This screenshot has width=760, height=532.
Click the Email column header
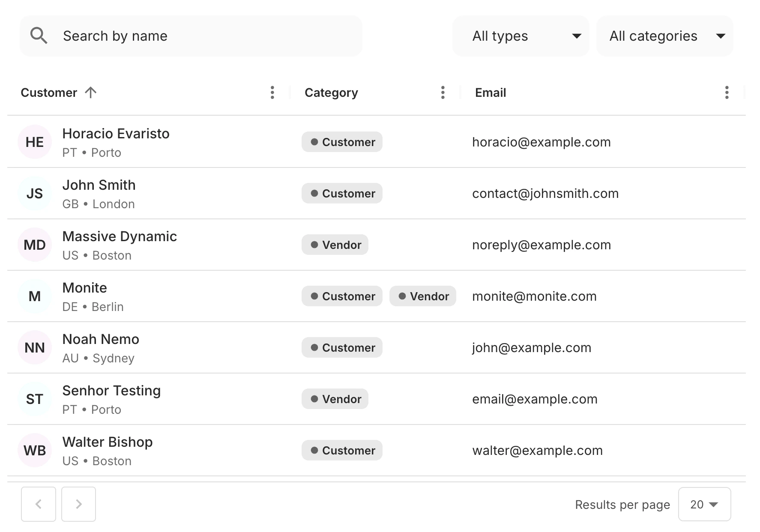pyautogui.click(x=491, y=93)
